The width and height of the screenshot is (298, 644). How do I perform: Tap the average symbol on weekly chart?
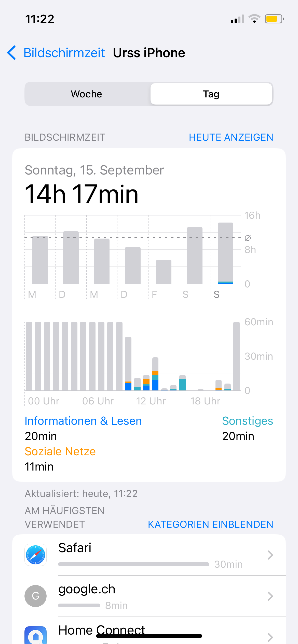point(248,238)
